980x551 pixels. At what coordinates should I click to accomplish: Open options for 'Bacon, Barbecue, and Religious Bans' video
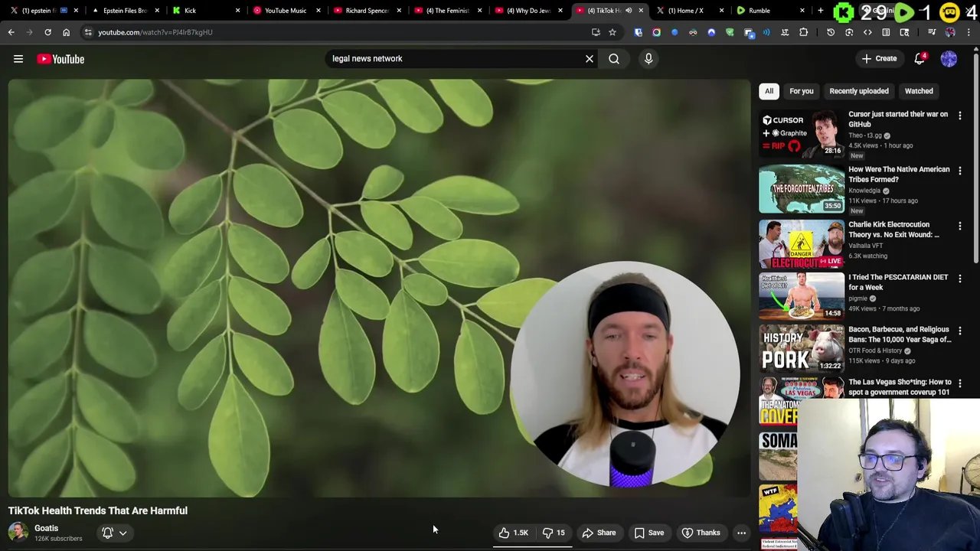[x=960, y=331]
